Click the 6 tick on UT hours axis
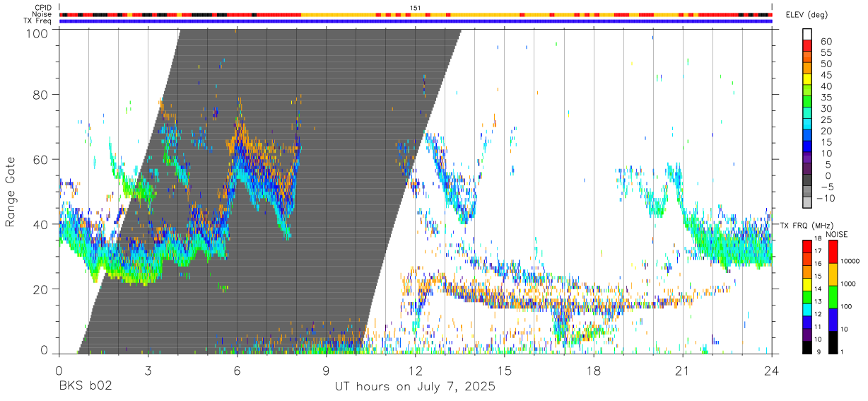Image resolution: width=868 pixels, height=401 pixels. [x=237, y=370]
